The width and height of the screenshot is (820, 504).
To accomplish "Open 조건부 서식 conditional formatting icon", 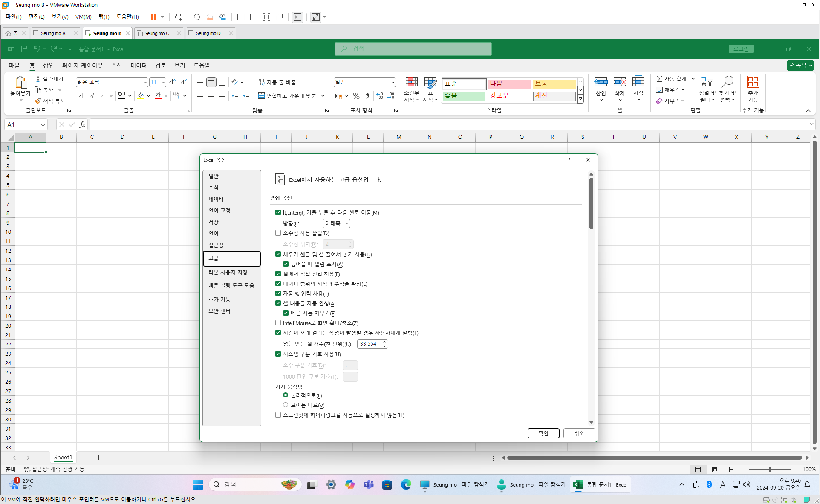I will (411, 82).
